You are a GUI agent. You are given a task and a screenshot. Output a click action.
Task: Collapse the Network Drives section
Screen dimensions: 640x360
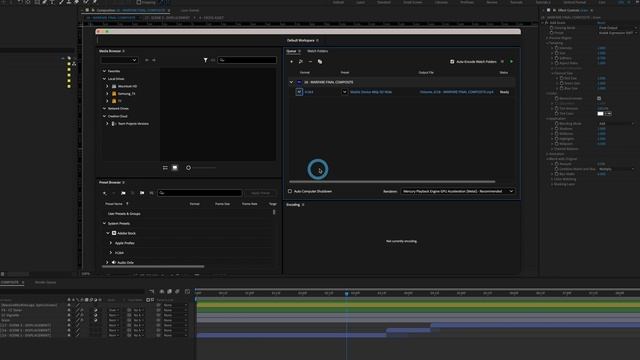(104, 109)
